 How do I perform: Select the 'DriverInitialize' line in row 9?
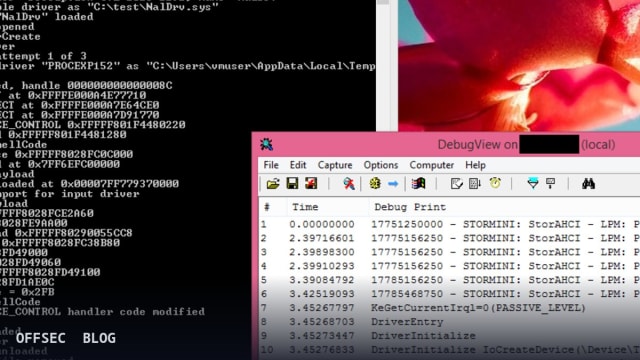(423, 336)
